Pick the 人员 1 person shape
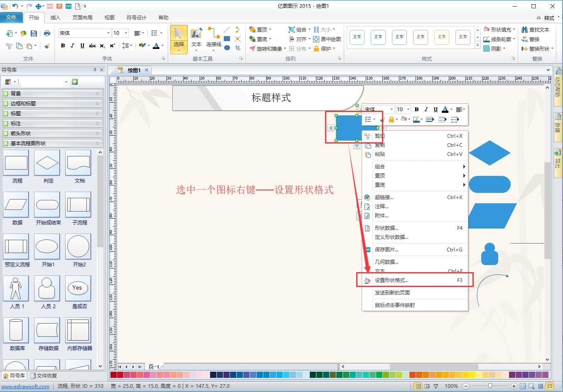This screenshot has height=392, width=563. tap(16, 288)
